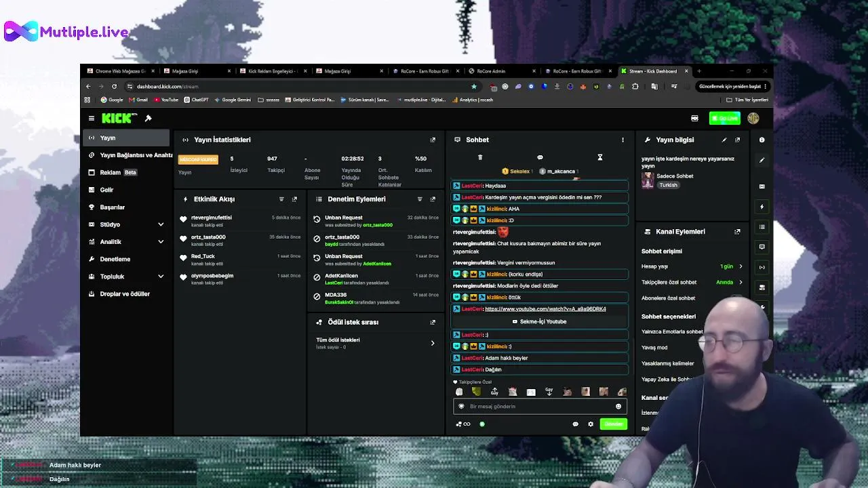Bookmark page with address bar star
868x488 pixels.
(x=473, y=87)
